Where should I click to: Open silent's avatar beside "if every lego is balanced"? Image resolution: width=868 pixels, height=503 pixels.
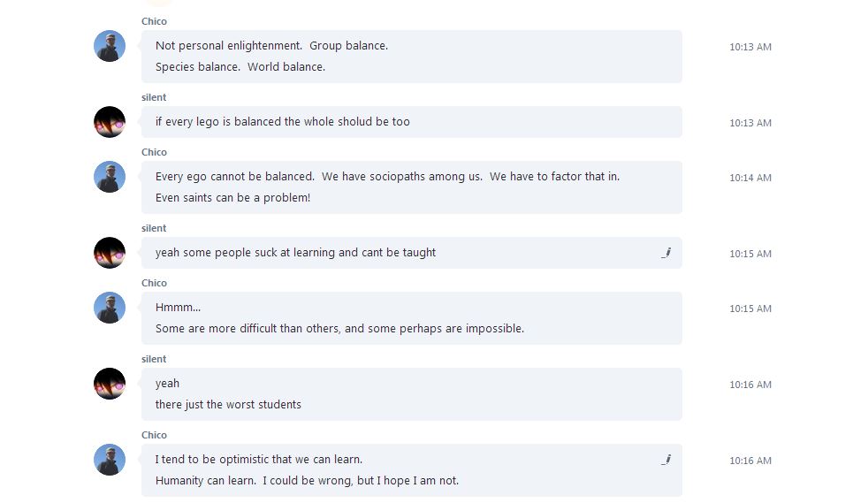pyautogui.click(x=110, y=122)
